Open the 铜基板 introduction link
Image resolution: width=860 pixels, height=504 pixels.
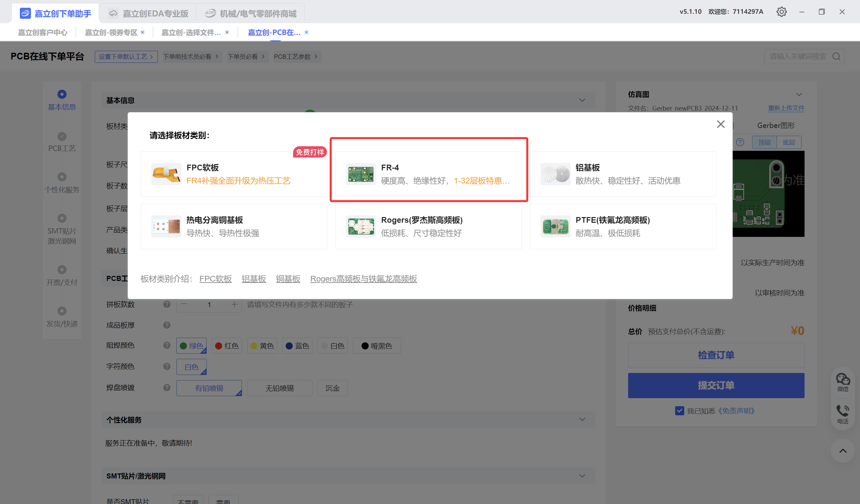[x=288, y=279]
